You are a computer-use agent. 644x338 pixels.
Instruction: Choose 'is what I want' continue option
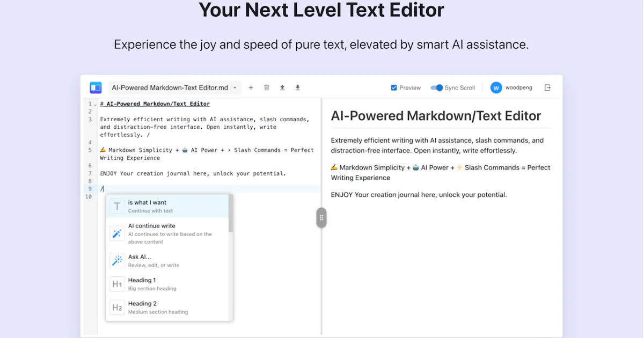167,206
